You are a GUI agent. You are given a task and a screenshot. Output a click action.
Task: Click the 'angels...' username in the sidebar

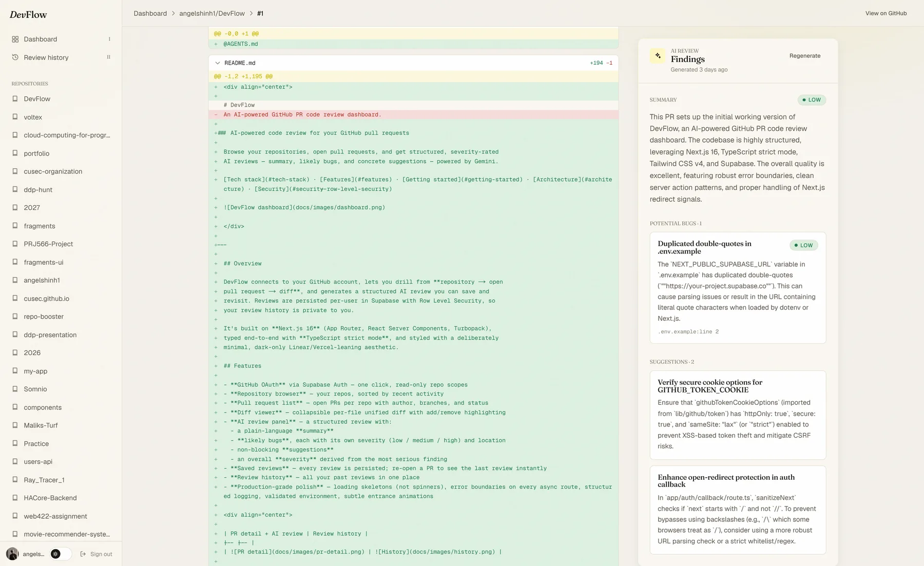tap(34, 554)
